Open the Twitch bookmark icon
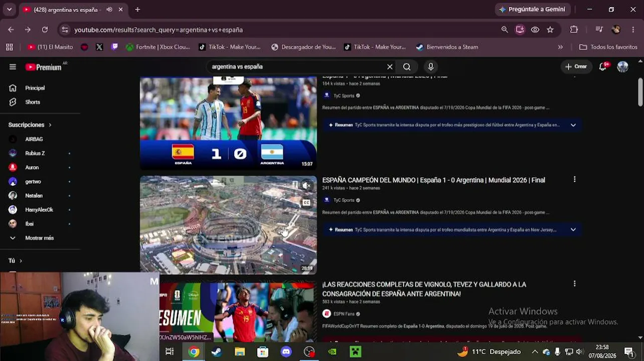Screen dimensions: 644x361 115,47
